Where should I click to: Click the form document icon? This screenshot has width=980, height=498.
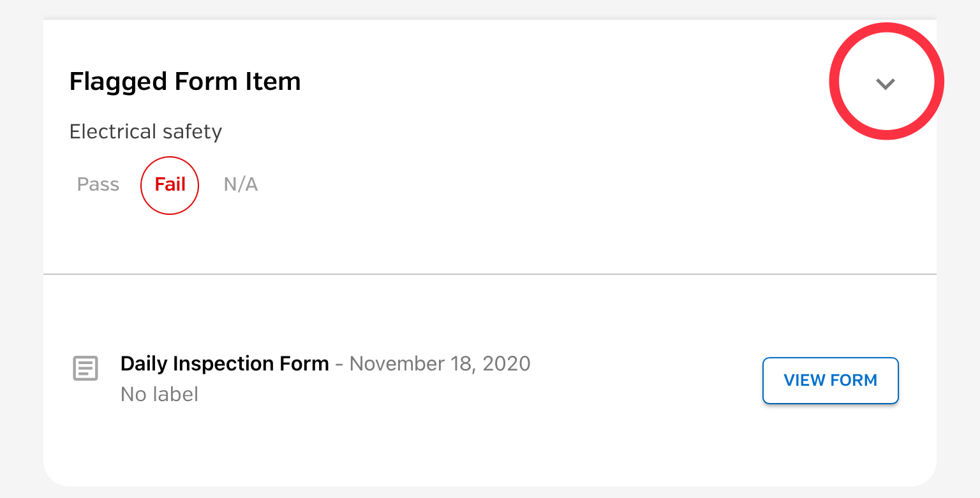(x=85, y=368)
